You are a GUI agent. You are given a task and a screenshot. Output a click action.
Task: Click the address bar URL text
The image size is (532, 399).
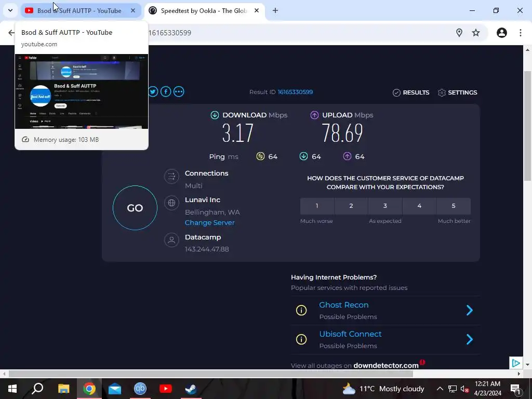click(x=170, y=33)
